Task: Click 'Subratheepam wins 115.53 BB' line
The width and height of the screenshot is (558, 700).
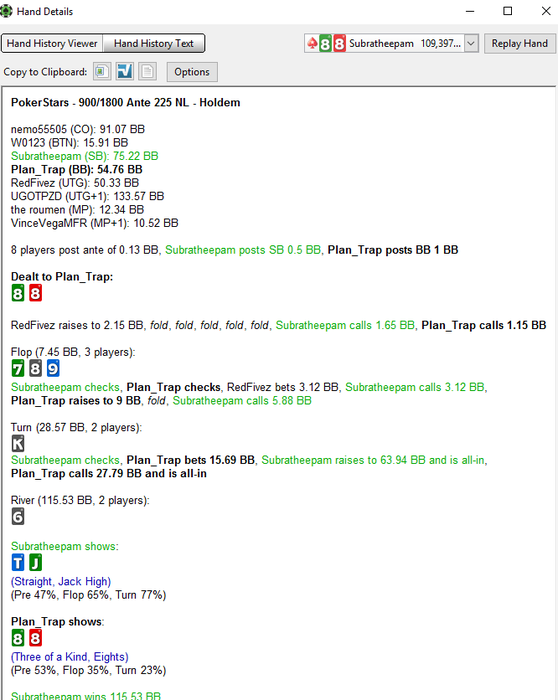Action: (x=86, y=696)
